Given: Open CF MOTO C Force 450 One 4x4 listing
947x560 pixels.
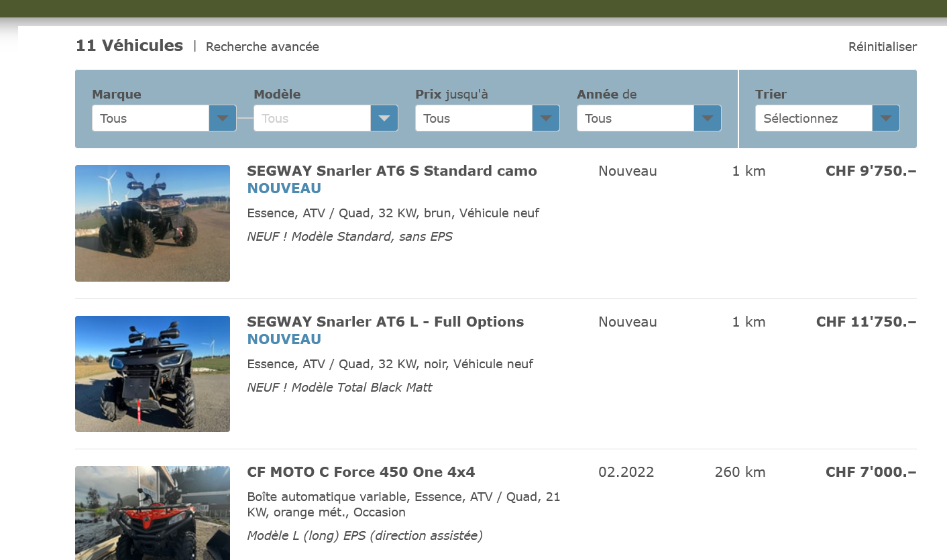Looking at the screenshot, I should (x=361, y=472).
